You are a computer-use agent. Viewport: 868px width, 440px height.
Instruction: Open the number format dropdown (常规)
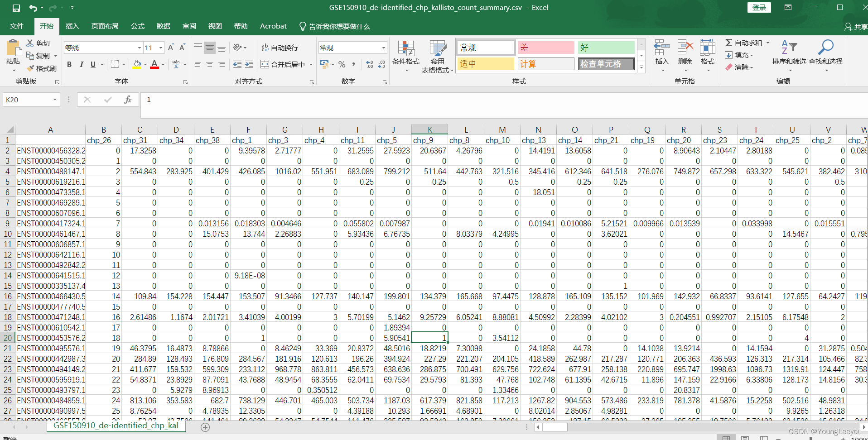point(384,48)
